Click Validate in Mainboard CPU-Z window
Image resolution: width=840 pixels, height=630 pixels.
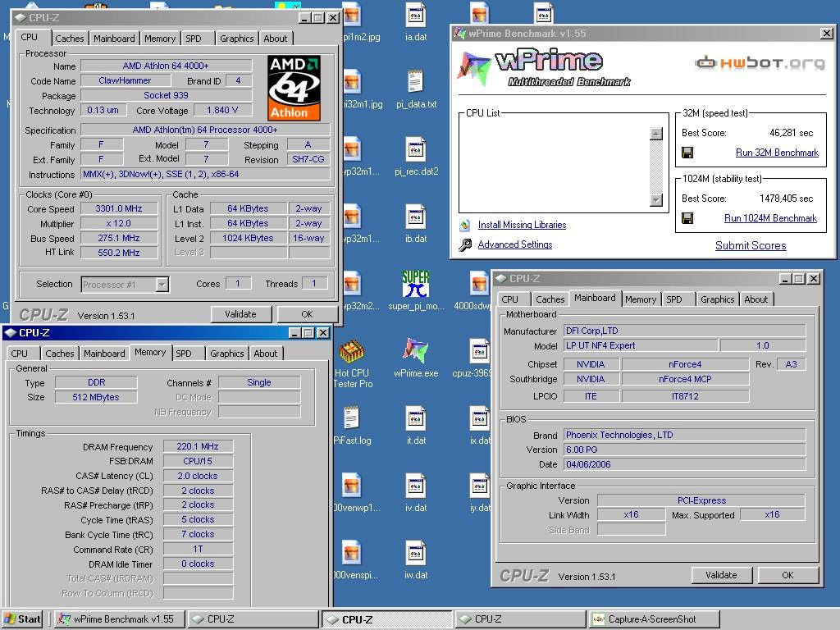coord(721,575)
